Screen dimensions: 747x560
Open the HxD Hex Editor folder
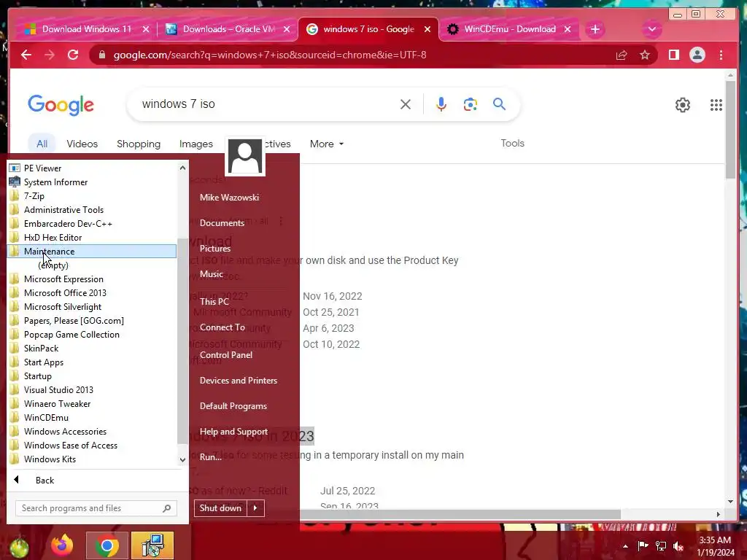click(x=92, y=237)
